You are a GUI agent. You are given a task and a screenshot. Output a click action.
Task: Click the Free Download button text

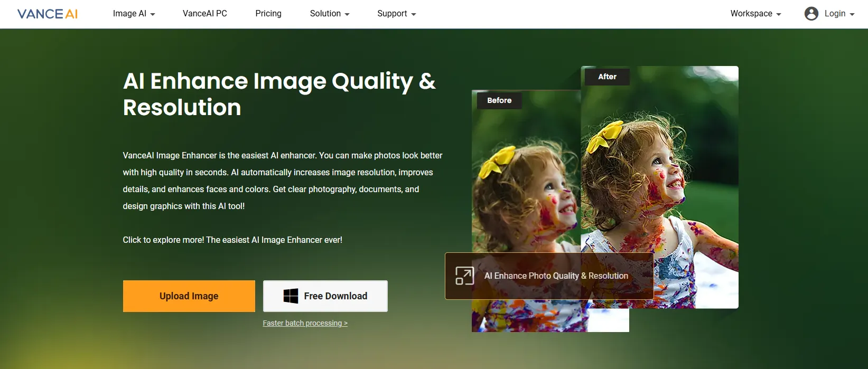pyautogui.click(x=335, y=296)
